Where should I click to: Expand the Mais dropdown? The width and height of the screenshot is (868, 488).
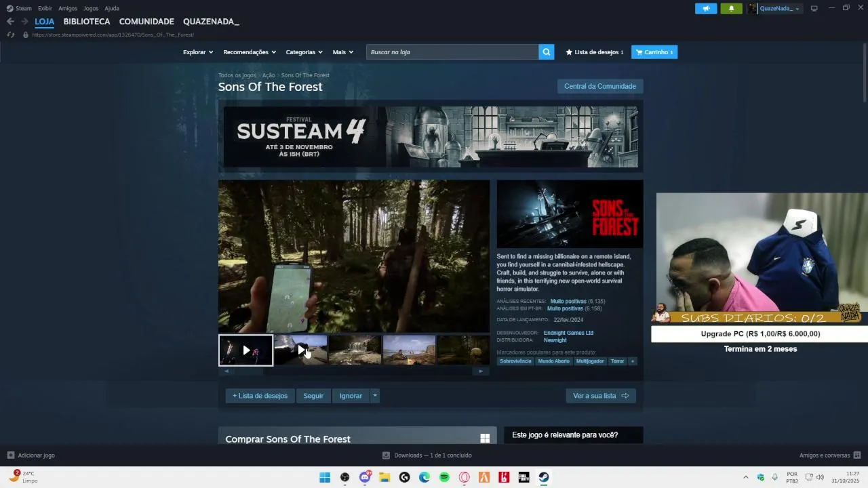(343, 52)
